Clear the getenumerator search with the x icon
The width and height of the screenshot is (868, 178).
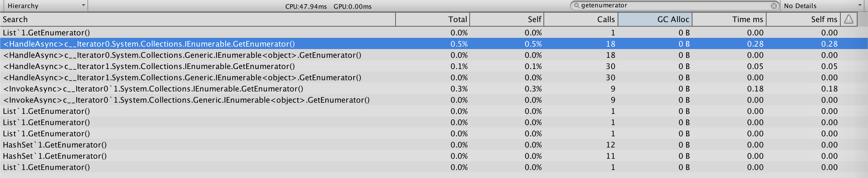click(x=774, y=6)
